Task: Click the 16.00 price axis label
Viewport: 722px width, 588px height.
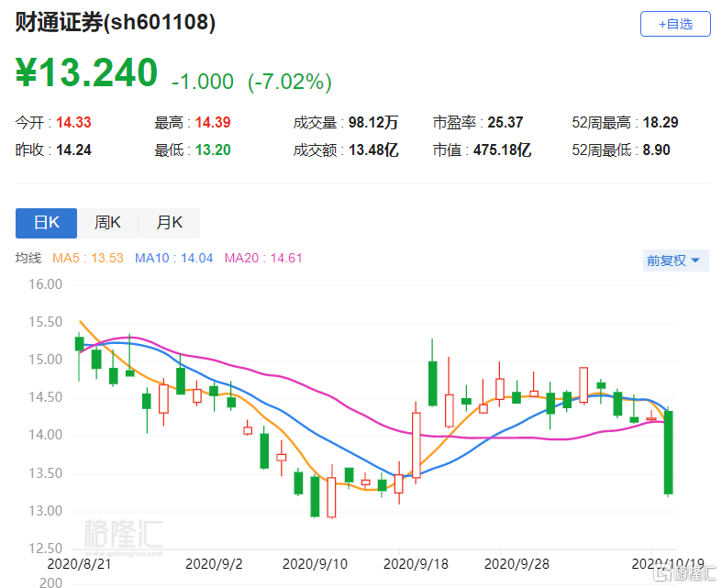Action: click(45, 284)
